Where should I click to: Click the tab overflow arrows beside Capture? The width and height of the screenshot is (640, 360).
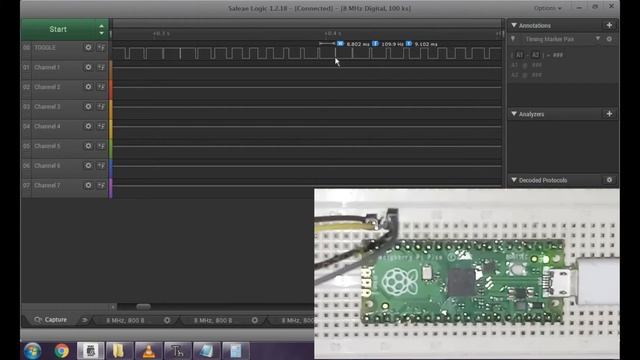[84, 320]
